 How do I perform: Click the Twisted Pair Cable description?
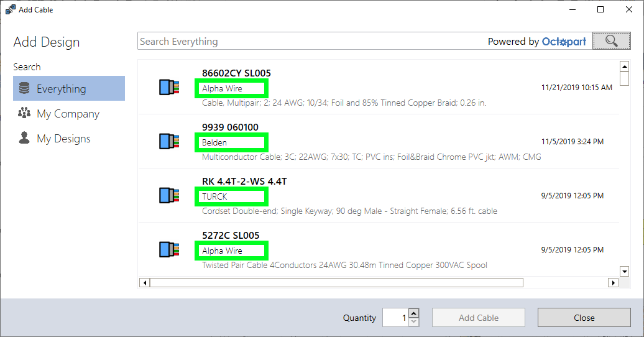(x=344, y=265)
